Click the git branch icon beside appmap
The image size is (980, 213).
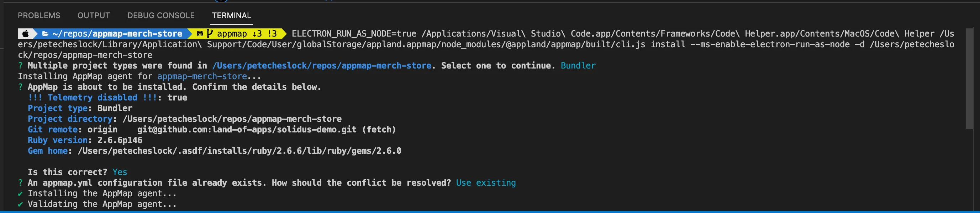(210, 33)
